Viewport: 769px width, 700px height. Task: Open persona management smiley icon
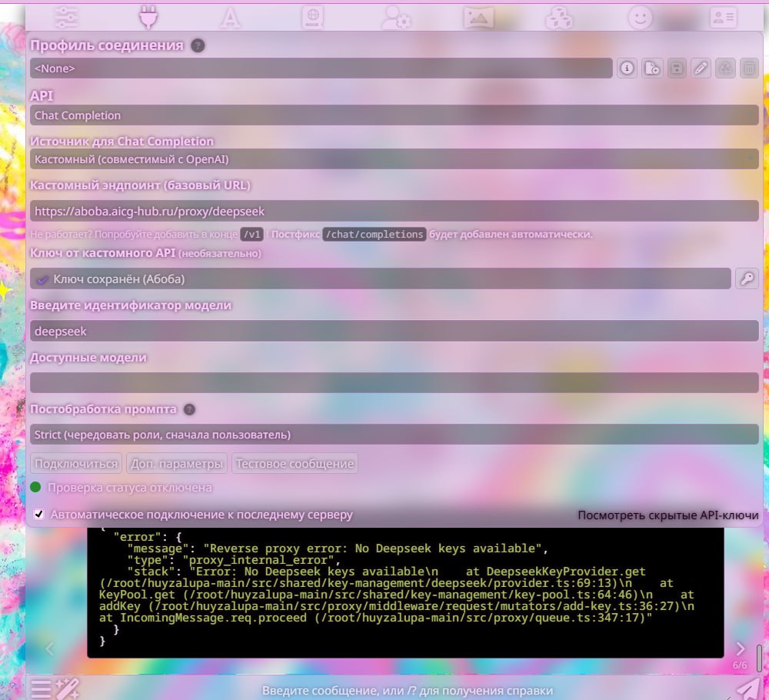click(640, 18)
